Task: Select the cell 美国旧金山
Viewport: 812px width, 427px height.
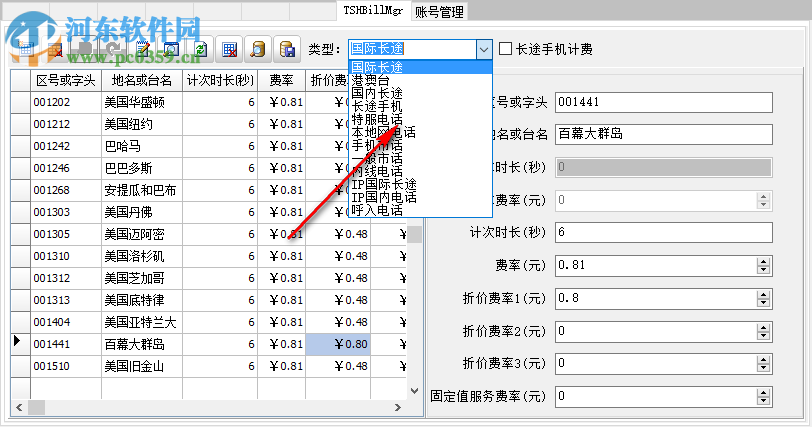Action: (142, 366)
